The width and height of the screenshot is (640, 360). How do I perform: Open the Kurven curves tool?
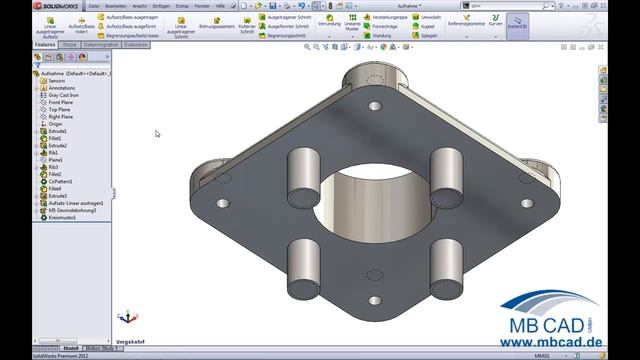[x=496, y=20]
